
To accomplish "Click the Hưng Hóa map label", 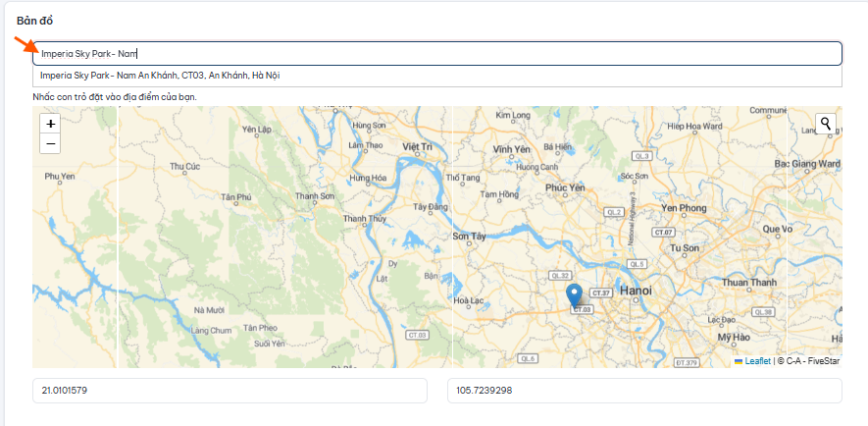I will (368, 178).
